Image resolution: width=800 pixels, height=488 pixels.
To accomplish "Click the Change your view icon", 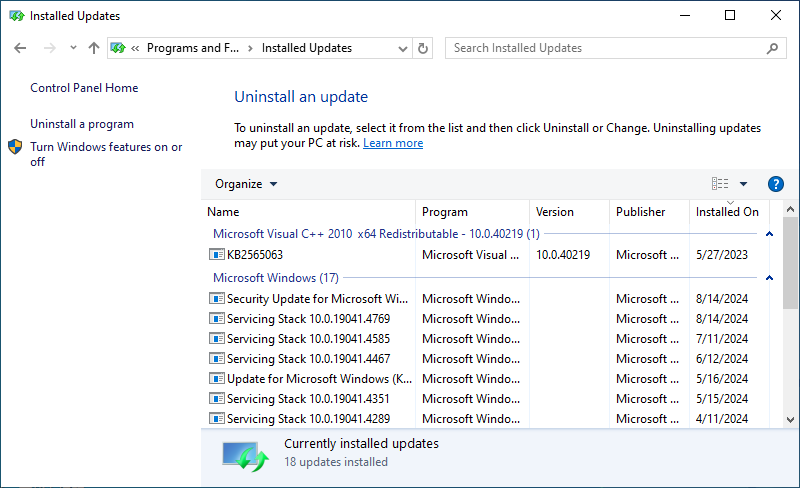I will tap(720, 184).
